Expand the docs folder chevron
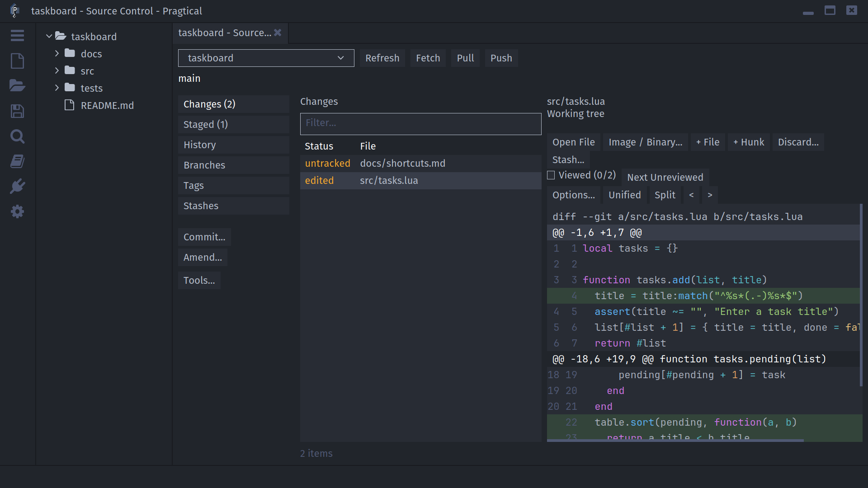Viewport: 868px width, 488px height. (57, 53)
